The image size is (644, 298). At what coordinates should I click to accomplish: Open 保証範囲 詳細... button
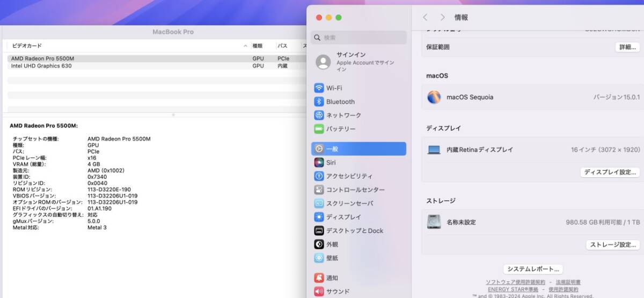click(x=627, y=47)
